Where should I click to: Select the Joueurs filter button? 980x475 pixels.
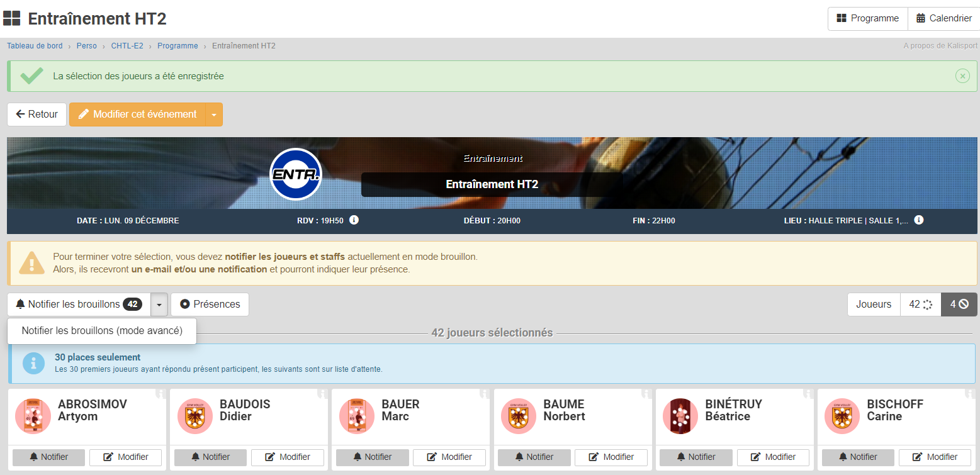pos(874,305)
